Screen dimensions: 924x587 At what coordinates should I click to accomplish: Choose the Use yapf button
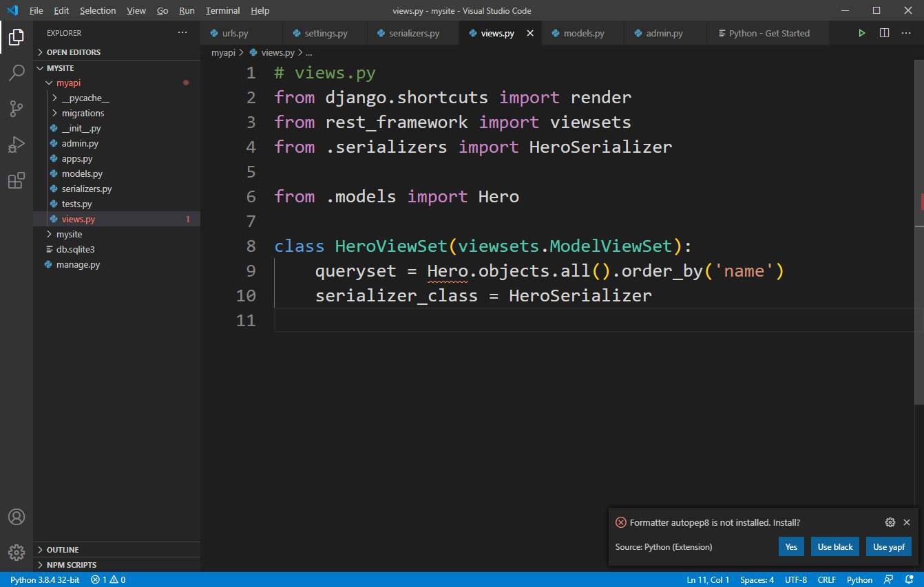[889, 547]
